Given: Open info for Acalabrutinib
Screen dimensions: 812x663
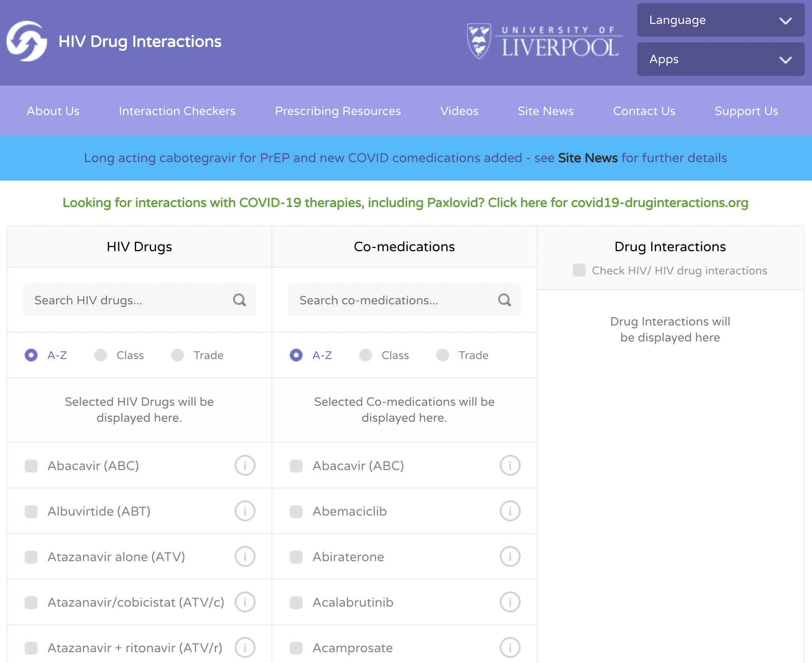Looking at the screenshot, I should pos(510,602).
